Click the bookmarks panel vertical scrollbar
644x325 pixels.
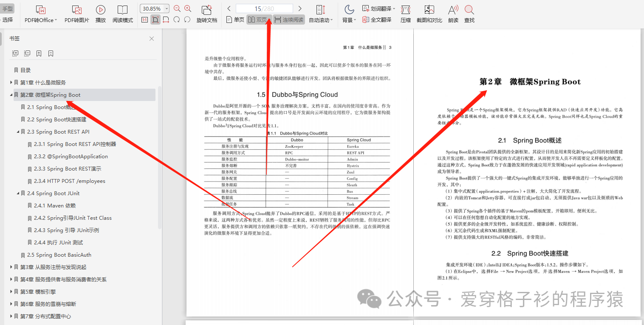click(x=160, y=157)
